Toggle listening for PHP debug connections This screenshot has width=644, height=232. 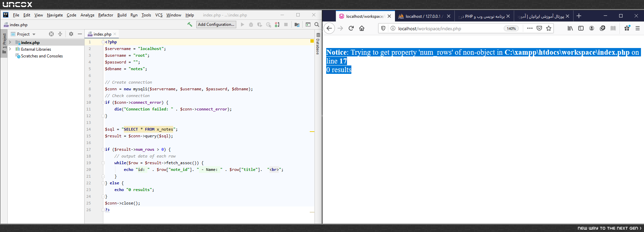pyautogui.click(x=277, y=25)
